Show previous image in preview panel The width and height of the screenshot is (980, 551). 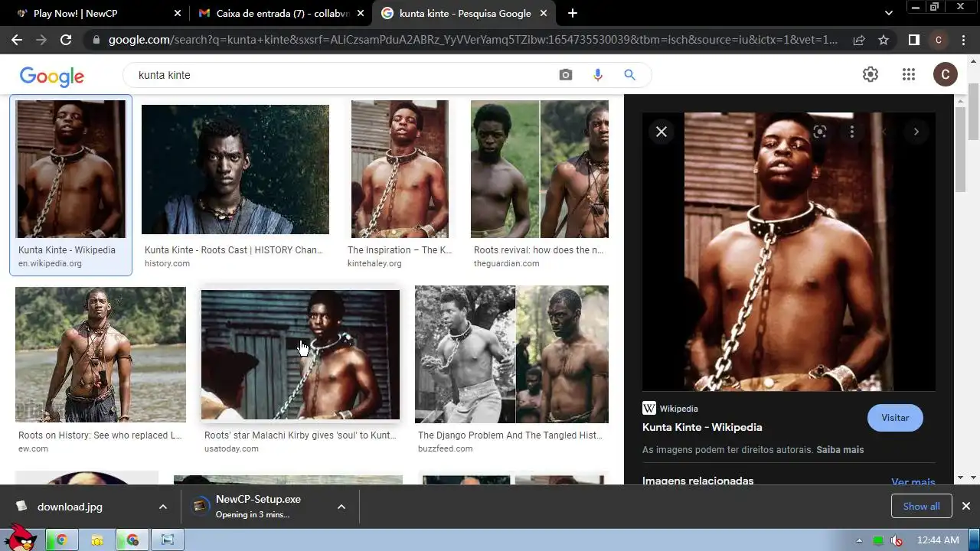click(x=884, y=132)
